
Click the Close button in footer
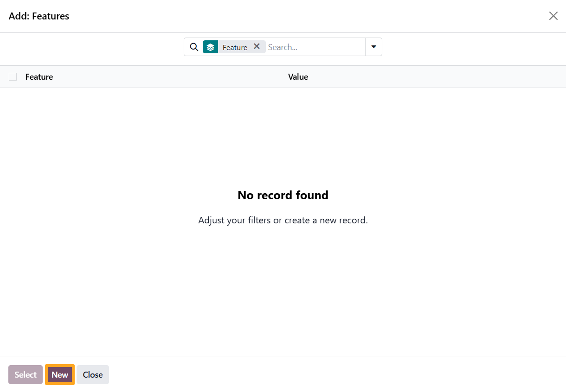[x=93, y=375]
